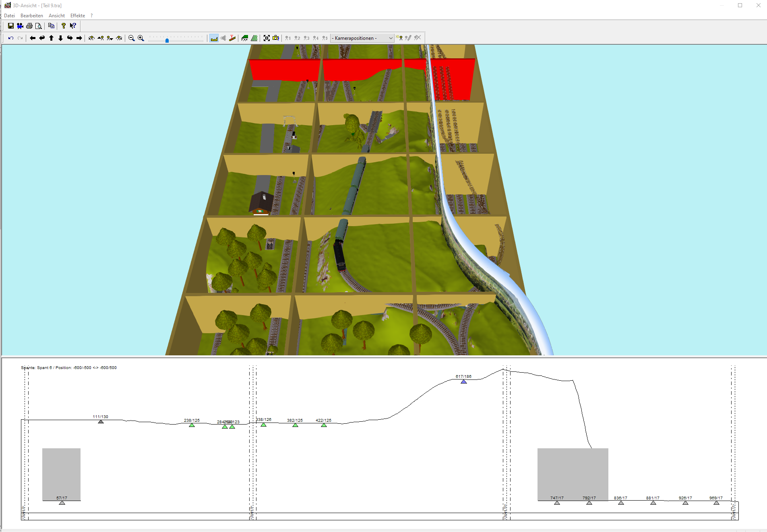Toggle green grid mesh display

click(x=254, y=38)
